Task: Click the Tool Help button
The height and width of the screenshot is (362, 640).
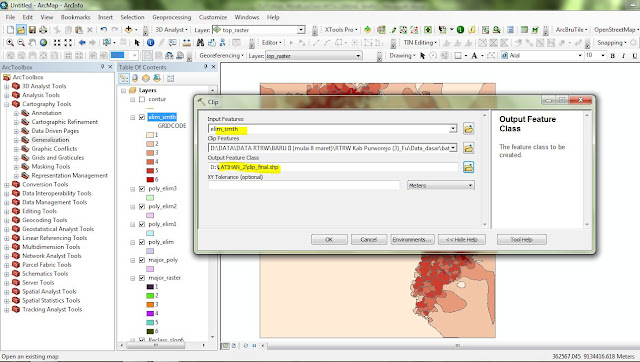Action: [521, 240]
